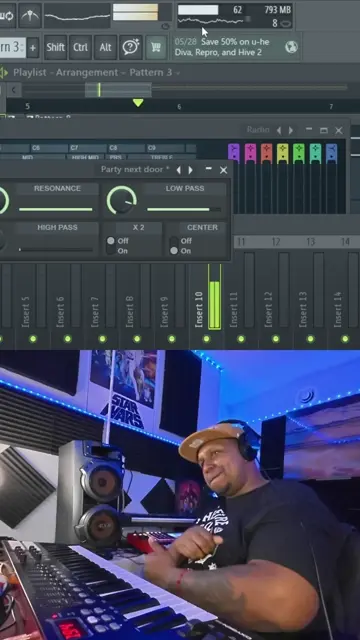This screenshot has height=640, width=360.
Task: Toggle the Shift modifier button
Action: (56, 47)
